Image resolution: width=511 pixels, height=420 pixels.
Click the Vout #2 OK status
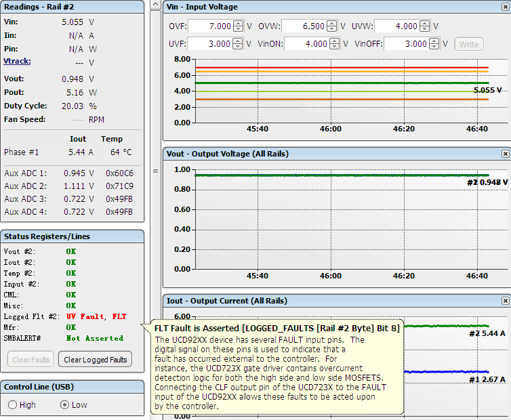point(71,251)
